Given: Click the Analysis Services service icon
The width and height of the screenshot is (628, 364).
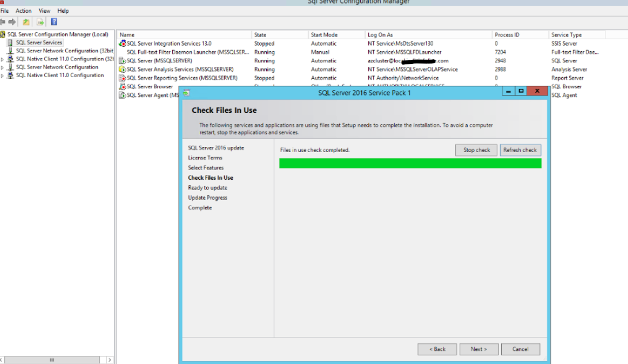Looking at the screenshot, I should (122, 69).
